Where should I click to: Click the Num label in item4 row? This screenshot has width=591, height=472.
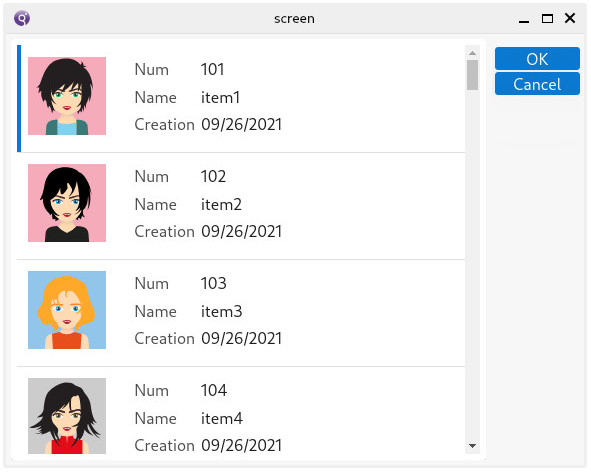tap(152, 391)
